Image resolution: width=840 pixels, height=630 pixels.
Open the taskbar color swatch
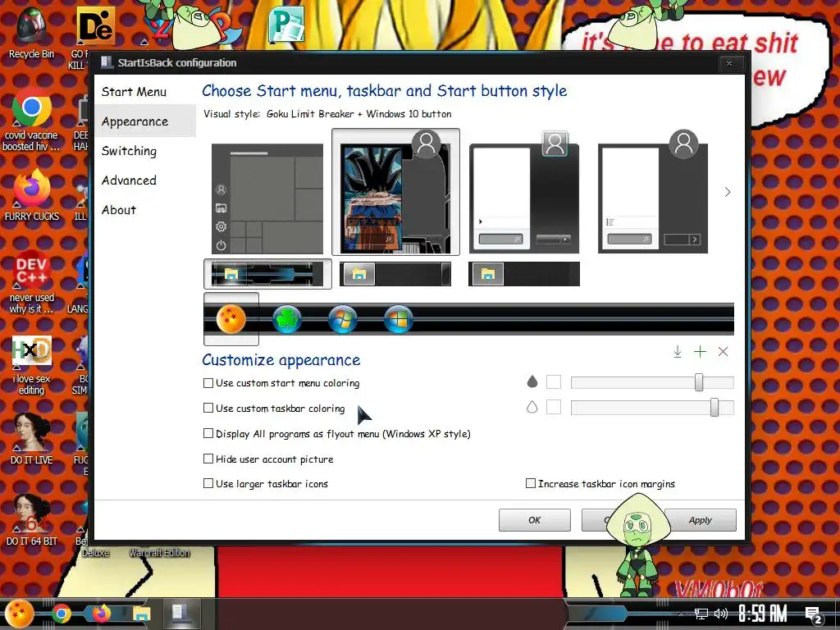click(554, 407)
